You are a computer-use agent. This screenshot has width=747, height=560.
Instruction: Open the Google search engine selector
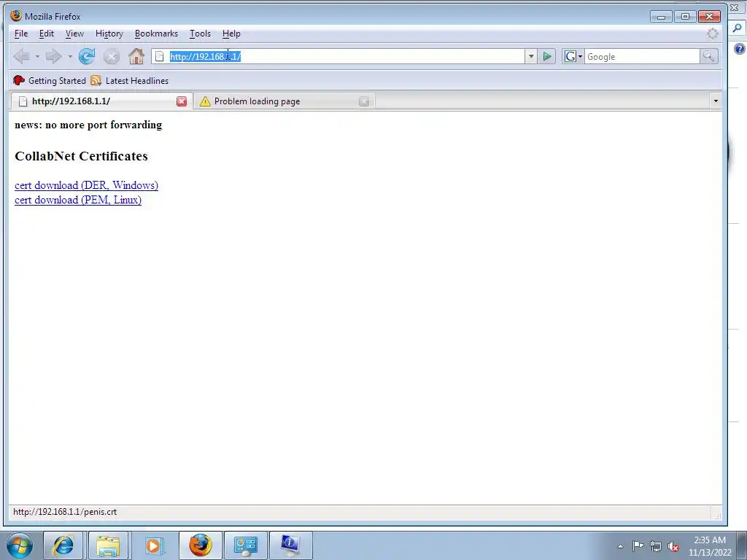coord(573,57)
